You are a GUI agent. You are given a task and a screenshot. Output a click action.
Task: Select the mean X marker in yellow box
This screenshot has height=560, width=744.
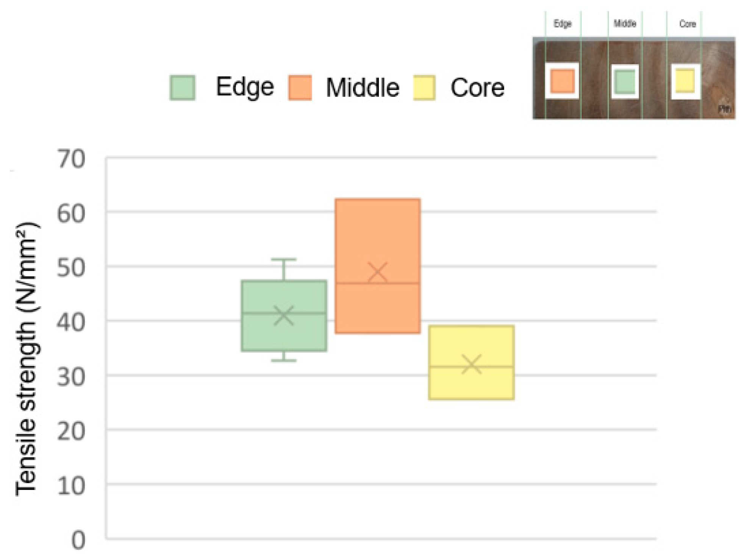click(x=472, y=365)
